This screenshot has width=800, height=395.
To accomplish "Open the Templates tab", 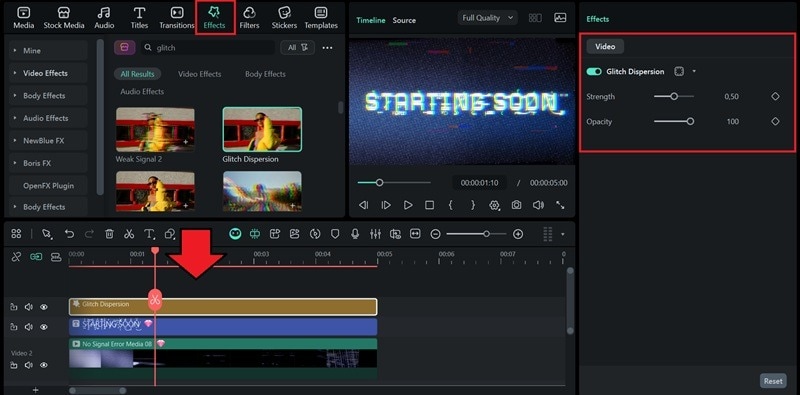I will tap(321, 18).
